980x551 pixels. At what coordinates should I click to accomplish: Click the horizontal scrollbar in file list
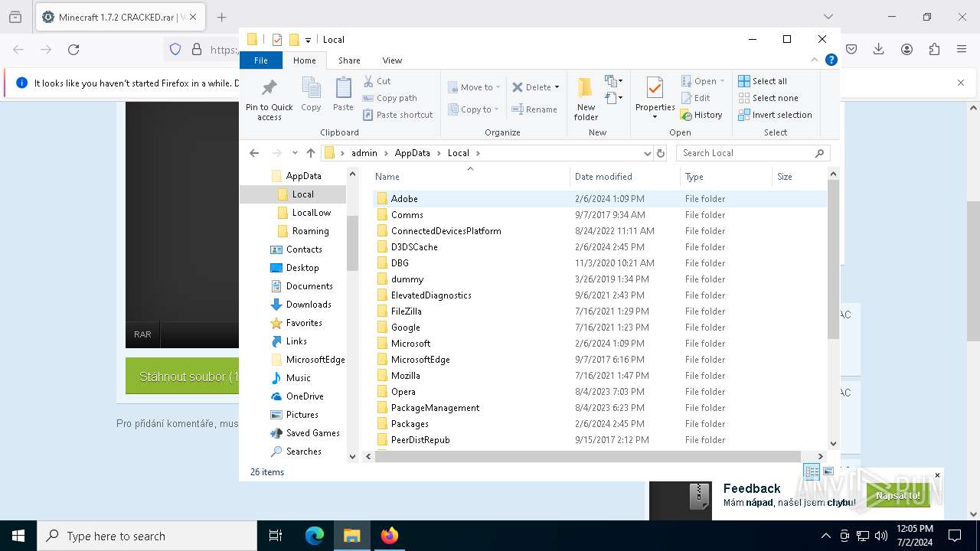(x=587, y=456)
